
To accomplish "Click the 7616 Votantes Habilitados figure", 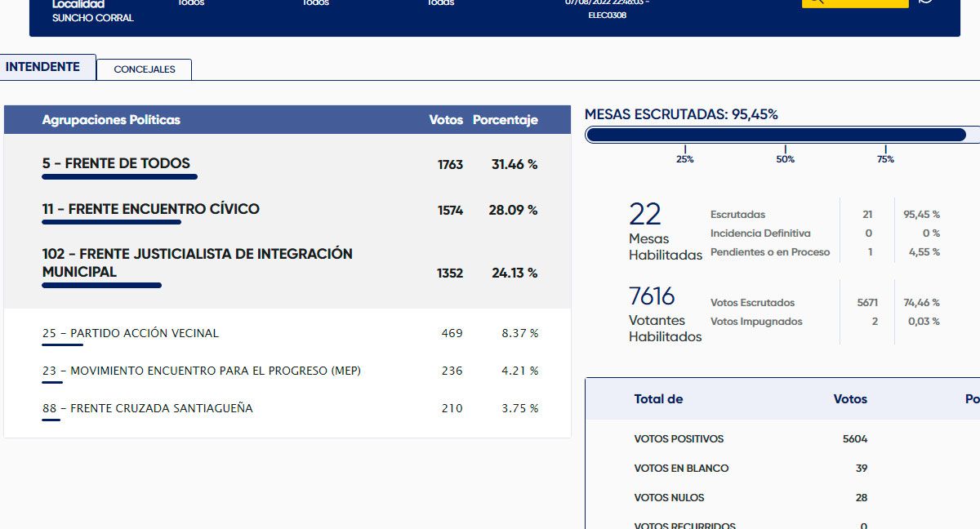I will pyautogui.click(x=652, y=296).
